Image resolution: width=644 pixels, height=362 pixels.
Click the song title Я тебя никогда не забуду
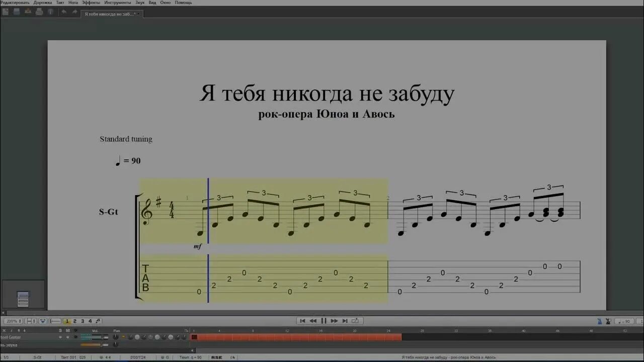point(327,94)
